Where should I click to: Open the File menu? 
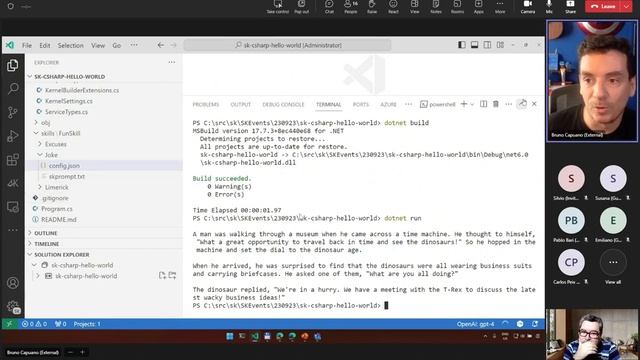click(x=27, y=45)
